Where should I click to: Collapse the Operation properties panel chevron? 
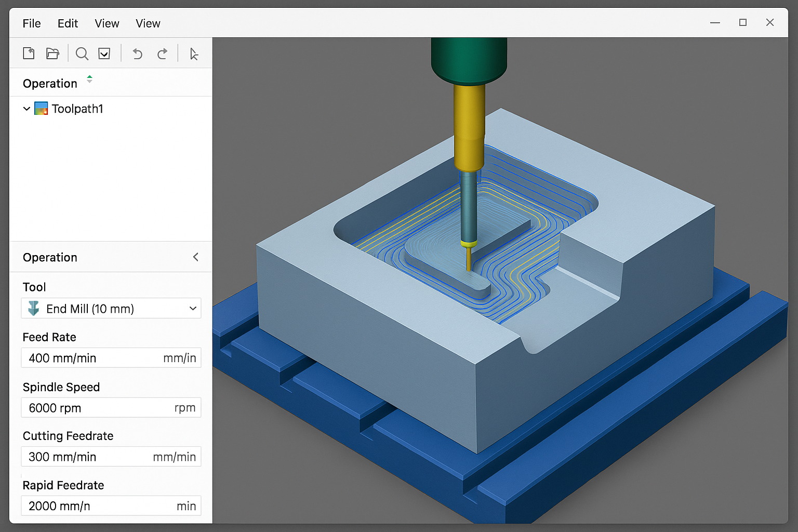point(196,257)
